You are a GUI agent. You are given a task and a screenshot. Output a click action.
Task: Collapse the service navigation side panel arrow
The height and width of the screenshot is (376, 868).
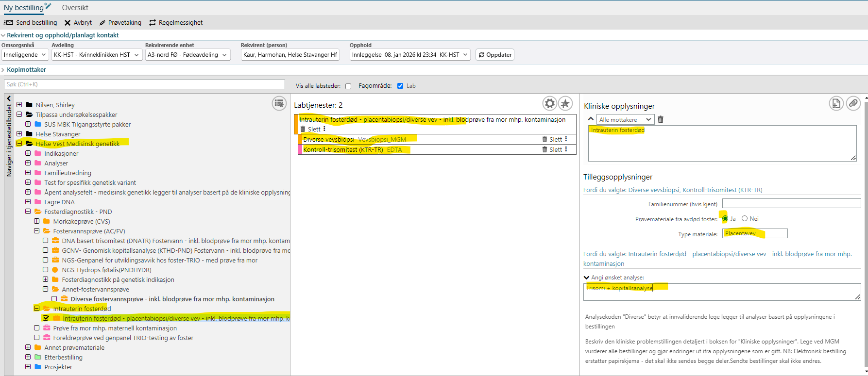(9, 98)
